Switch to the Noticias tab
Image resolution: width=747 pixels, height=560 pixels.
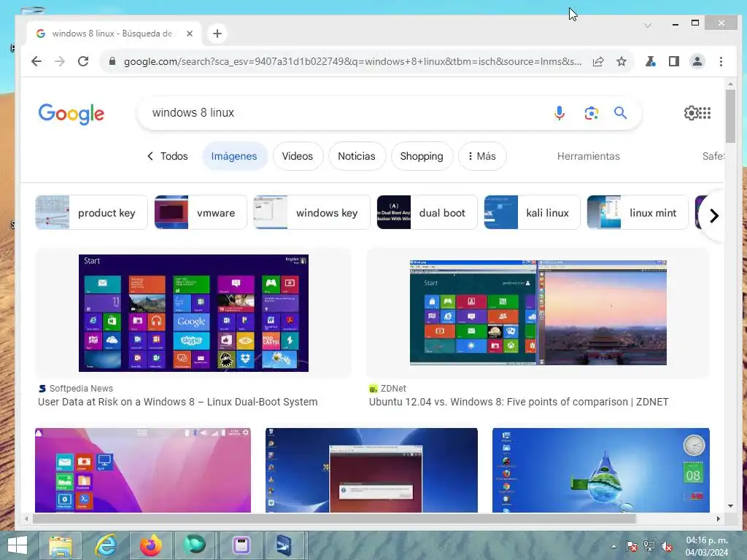356,156
